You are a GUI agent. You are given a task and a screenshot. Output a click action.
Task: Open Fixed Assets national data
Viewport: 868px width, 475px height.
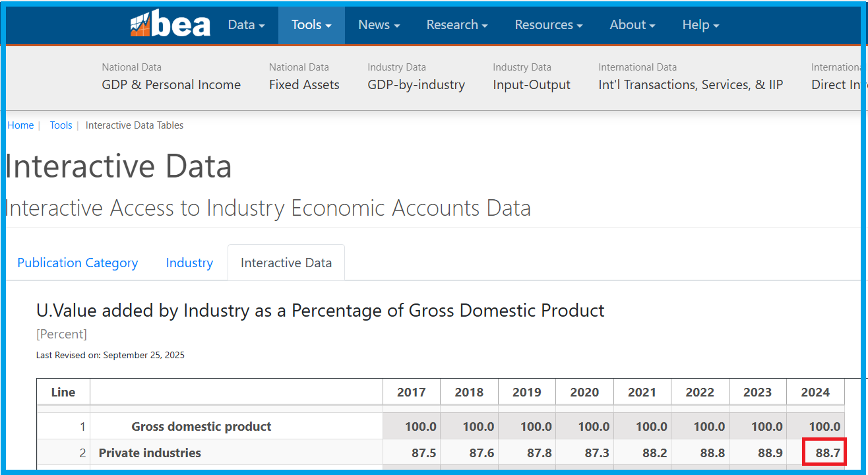(304, 84)
